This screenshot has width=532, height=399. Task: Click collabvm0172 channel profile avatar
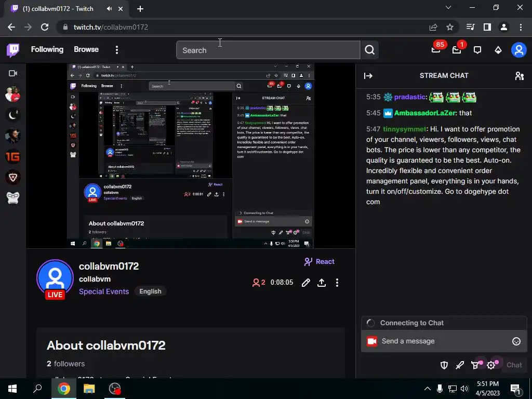(55, 279)
